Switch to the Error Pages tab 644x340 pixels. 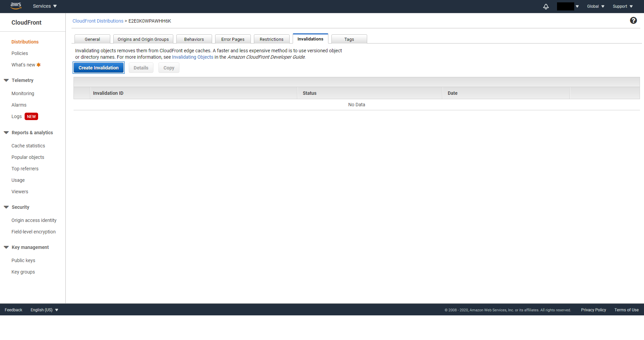point(233,39)
